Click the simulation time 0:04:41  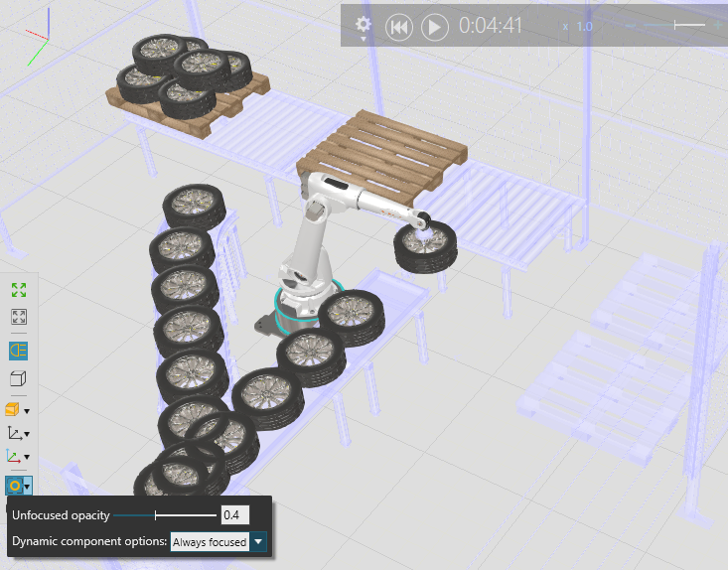[491, 26]
